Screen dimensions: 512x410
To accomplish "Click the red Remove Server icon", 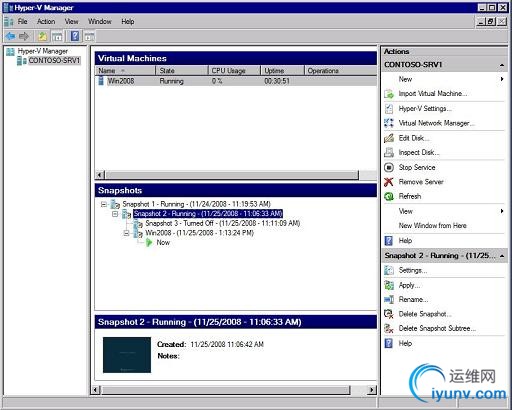I will [x=389, y=182].
